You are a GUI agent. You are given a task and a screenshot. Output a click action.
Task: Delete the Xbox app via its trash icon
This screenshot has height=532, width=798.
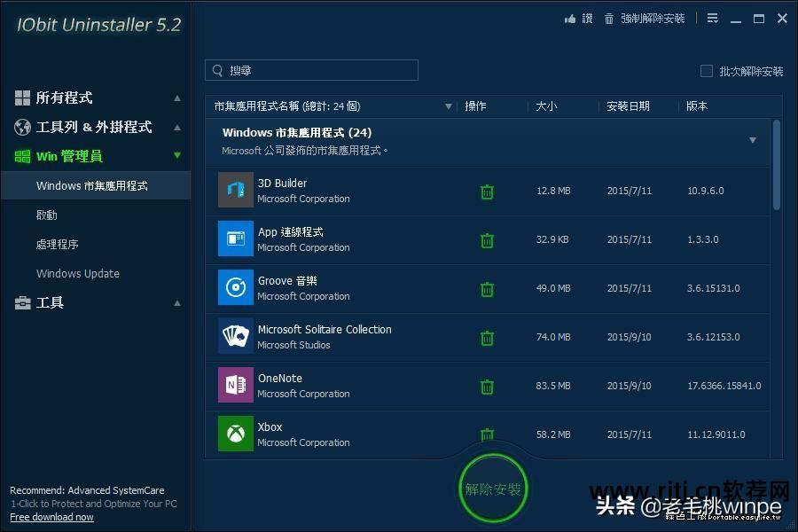coord(487,434)
